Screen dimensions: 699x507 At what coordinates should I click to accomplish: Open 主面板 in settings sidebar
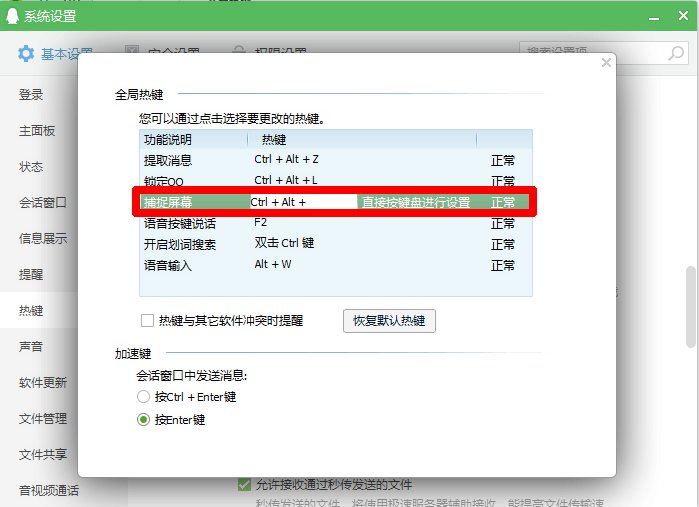point(37,131)
